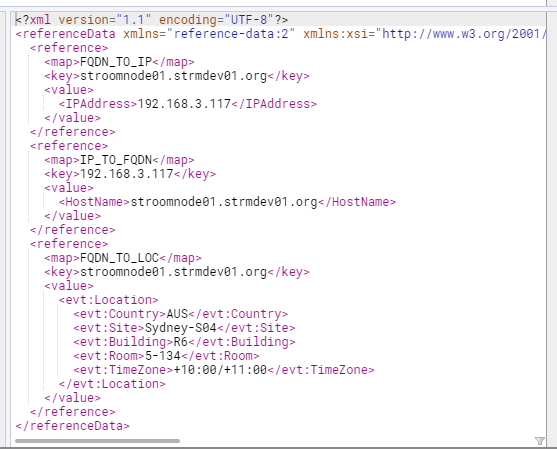Viewport: 557px width, 449px height.
Task: Click the evt:Building R6 value
Action: click(180, 342)
